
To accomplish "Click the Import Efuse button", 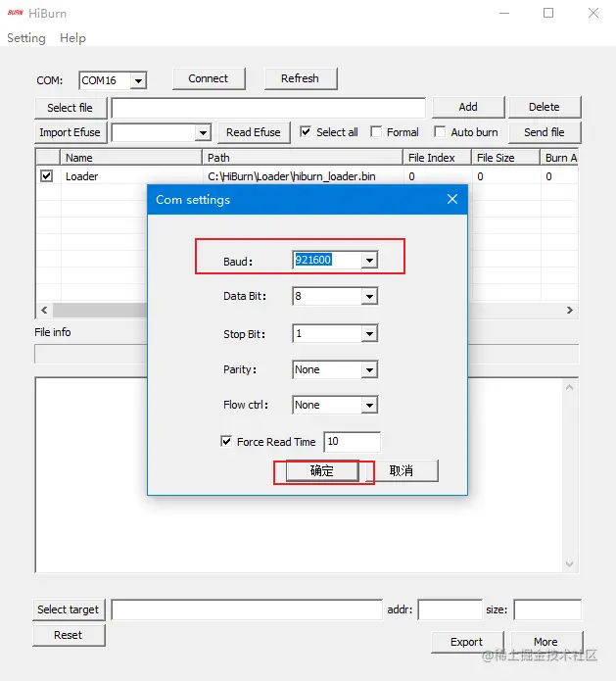I will pyautogui.click(x=70, y=132).
